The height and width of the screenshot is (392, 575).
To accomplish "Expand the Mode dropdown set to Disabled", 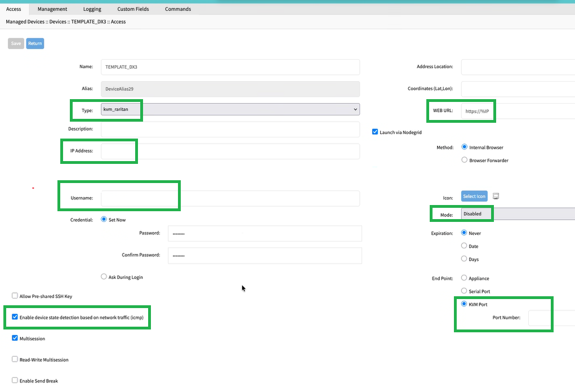I will tap(517, 214).
